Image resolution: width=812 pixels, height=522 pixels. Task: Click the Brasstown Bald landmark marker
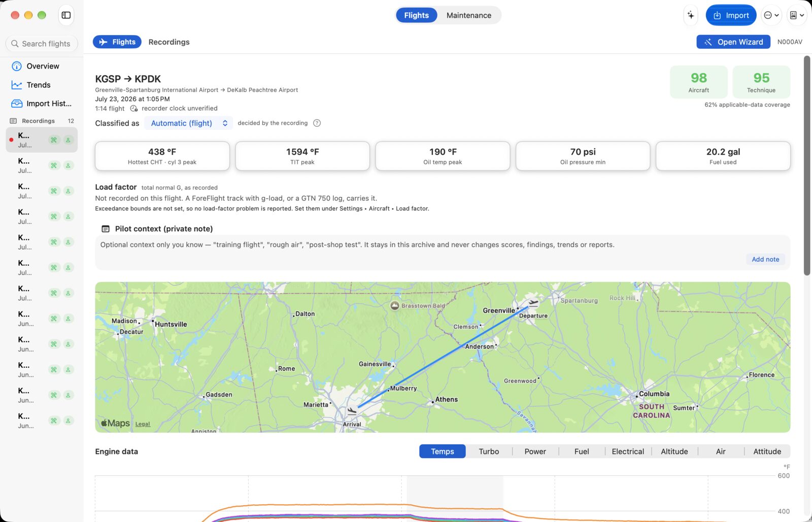[x=395, y=305]
